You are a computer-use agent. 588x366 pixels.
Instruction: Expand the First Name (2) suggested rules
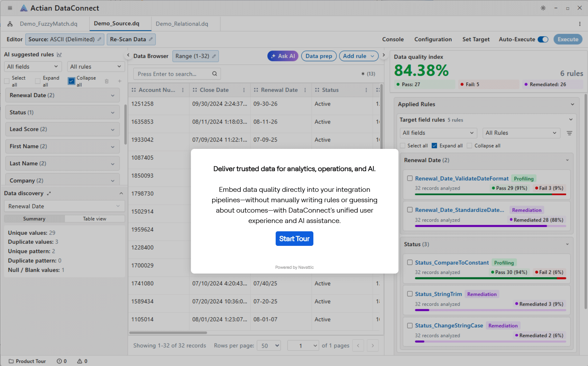63,146
